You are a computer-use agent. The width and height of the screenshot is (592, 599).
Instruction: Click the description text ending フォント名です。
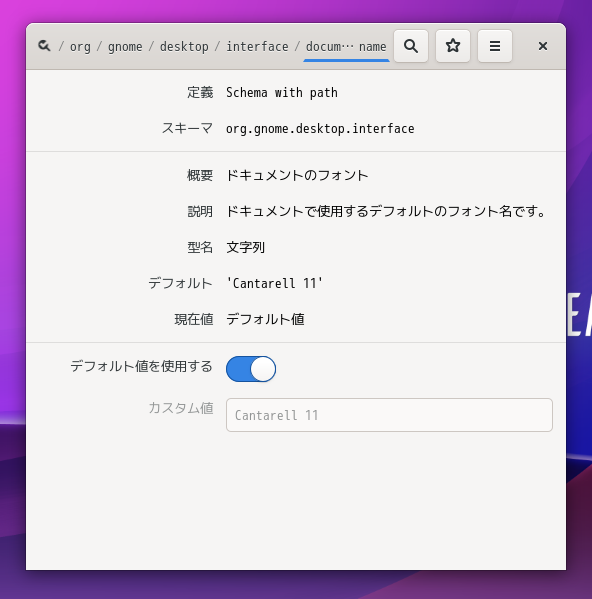386,211
